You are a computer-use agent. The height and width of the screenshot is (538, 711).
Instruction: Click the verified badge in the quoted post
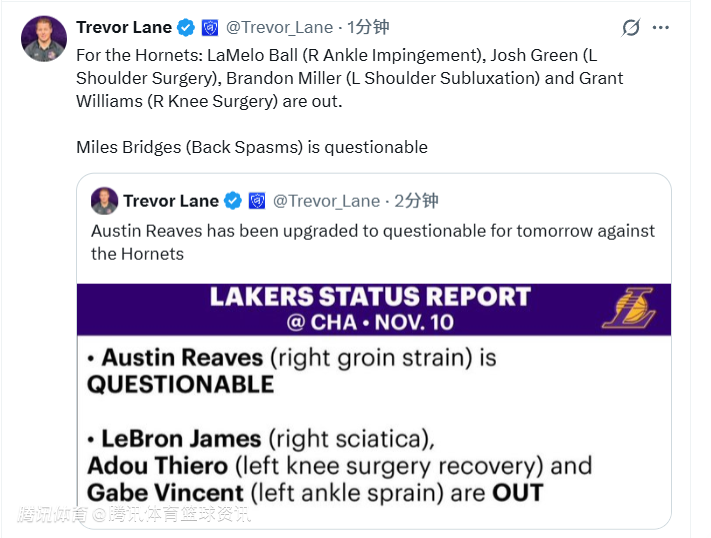233,201
